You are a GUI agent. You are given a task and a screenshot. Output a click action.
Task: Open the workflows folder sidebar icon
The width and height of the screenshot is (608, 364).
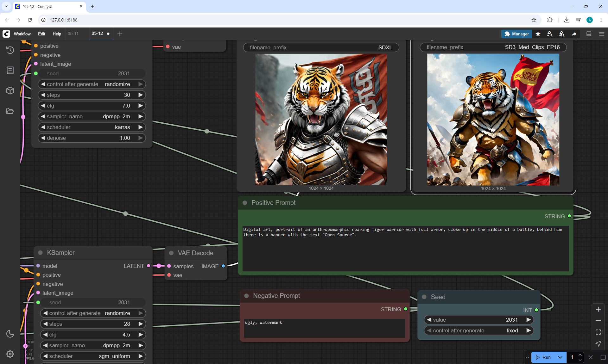coord(10,111)
